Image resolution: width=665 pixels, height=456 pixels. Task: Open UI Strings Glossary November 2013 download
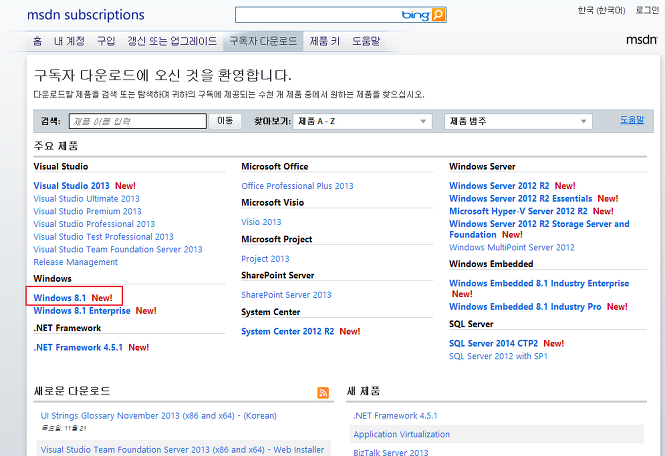(x=159, y=416)
